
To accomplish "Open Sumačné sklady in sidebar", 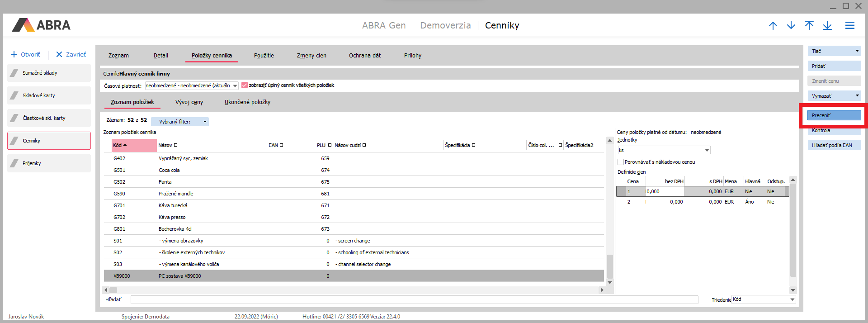I will (x=49, y=73).
